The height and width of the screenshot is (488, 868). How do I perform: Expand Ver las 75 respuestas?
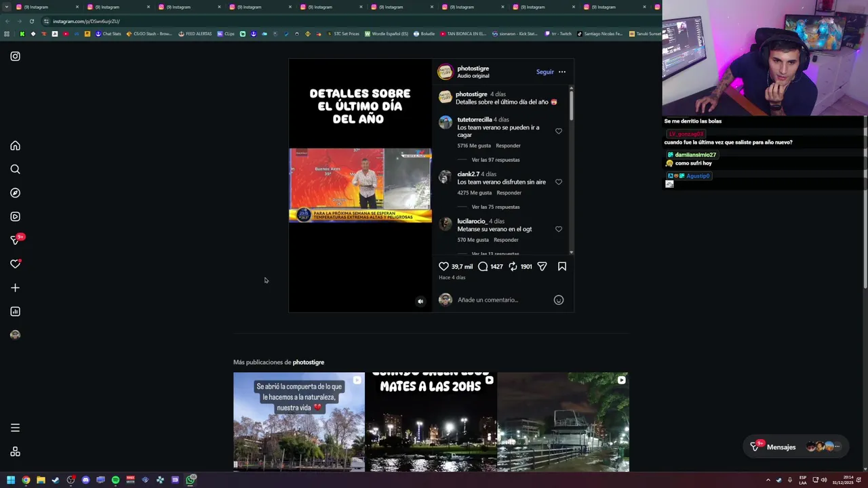pyautogui.click(x=496, y=207)
